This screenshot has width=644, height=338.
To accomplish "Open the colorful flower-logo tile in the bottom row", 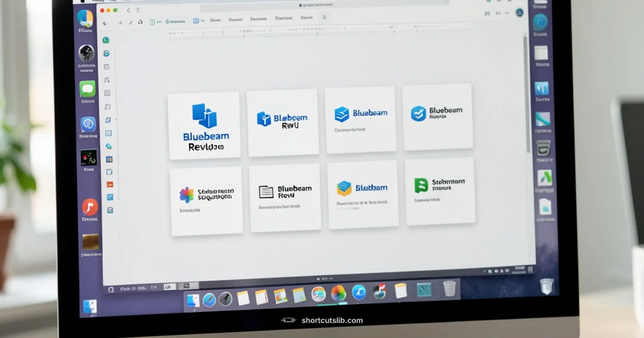I will (207, 197).
